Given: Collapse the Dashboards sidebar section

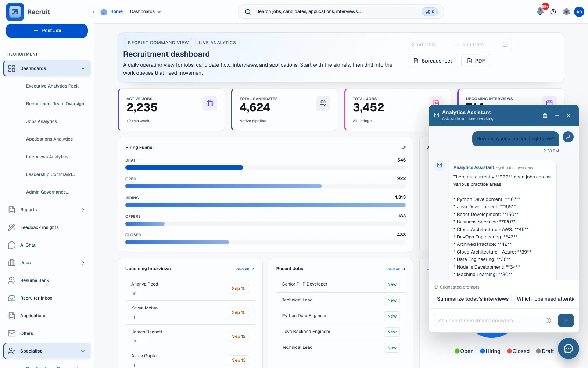Looking at the screenshot, I should tap(83, 68).
